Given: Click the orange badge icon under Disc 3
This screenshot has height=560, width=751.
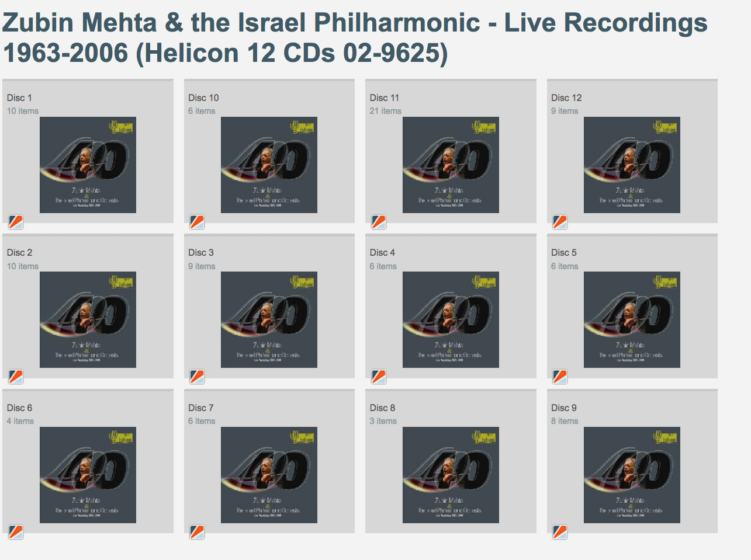Looking at the screenshot, I should click(x=197, y=377).
